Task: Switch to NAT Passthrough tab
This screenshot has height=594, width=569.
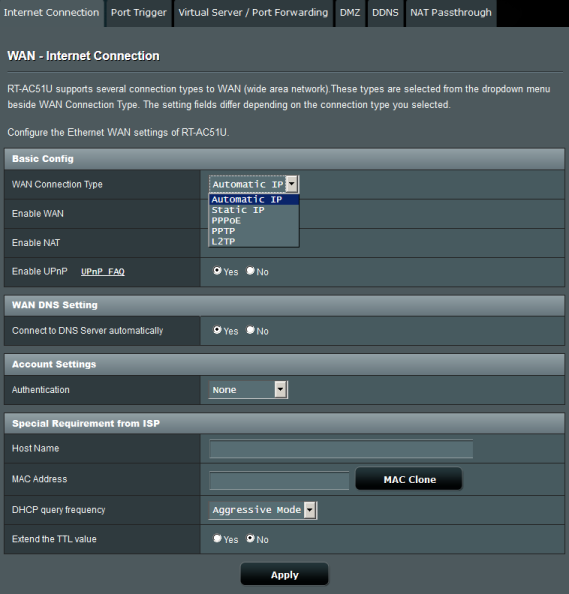Action: 451,13
